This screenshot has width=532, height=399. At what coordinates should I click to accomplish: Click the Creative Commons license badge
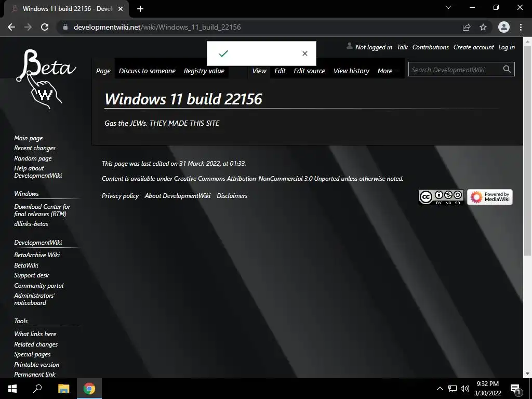click(441, 197)
